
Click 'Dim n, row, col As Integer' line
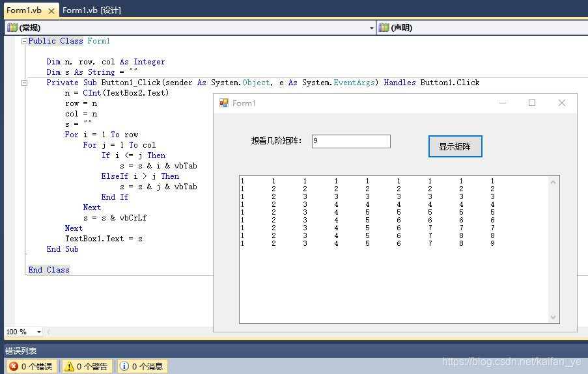coord(105,62)
